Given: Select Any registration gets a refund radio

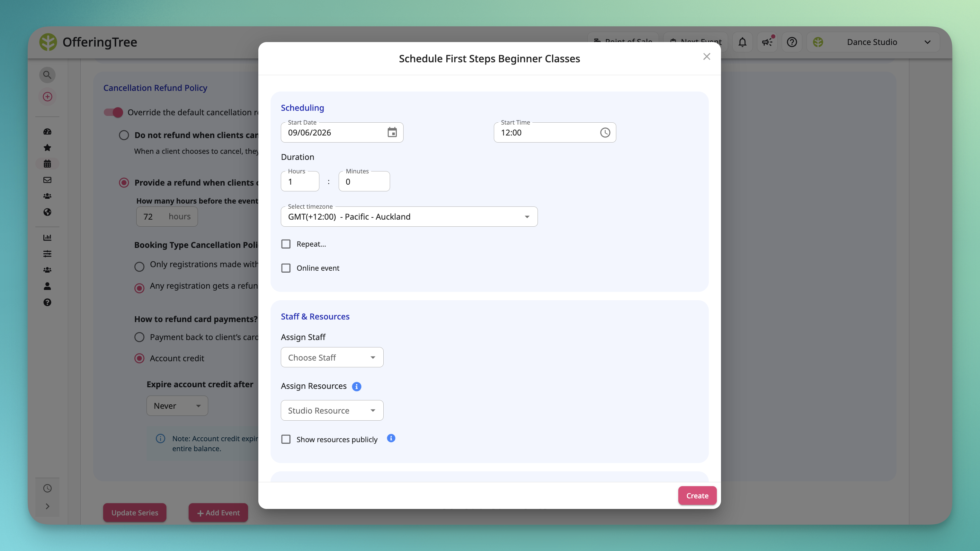Looking at the screenshot, I should pos(139,288).
